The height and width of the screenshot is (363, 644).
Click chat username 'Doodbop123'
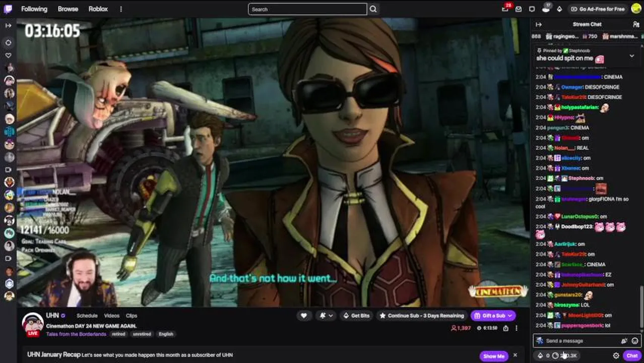(576, 227)
